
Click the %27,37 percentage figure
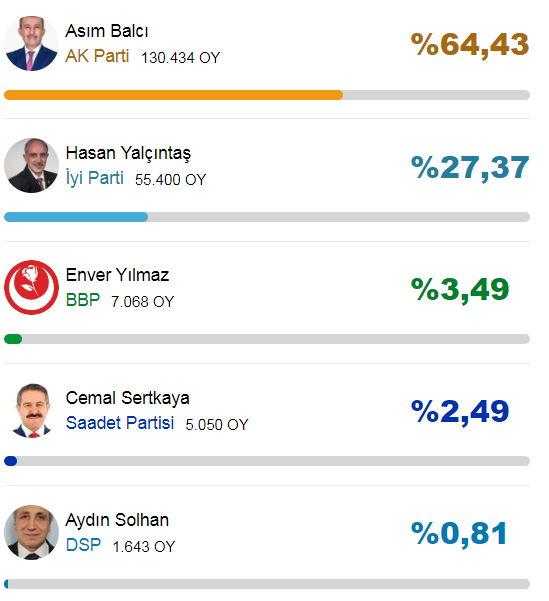470,167
